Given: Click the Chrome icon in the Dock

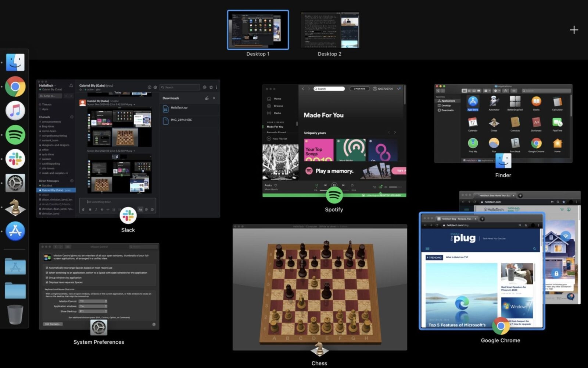Looking at the screenshot, I should click(15, 86).
